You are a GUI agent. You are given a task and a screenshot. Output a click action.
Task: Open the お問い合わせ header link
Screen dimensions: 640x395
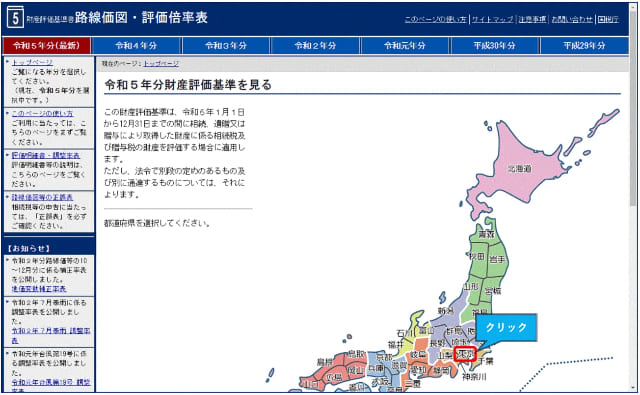[x=572, y=19]
